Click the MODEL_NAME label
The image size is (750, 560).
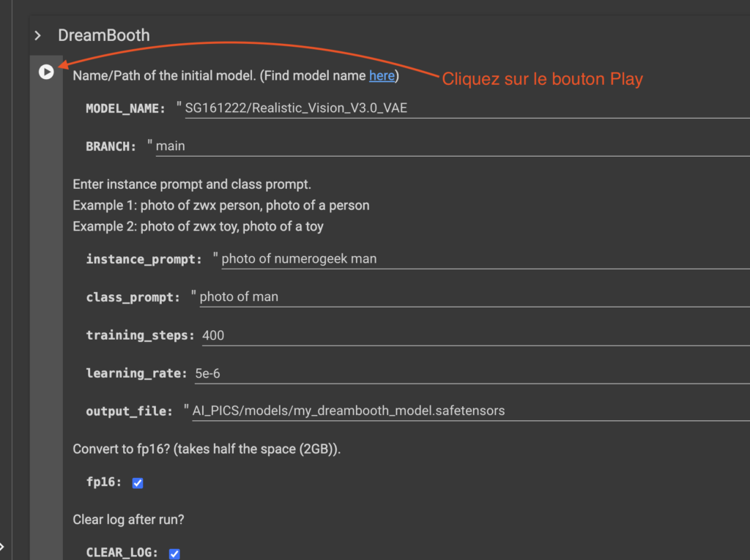[126, 108]
